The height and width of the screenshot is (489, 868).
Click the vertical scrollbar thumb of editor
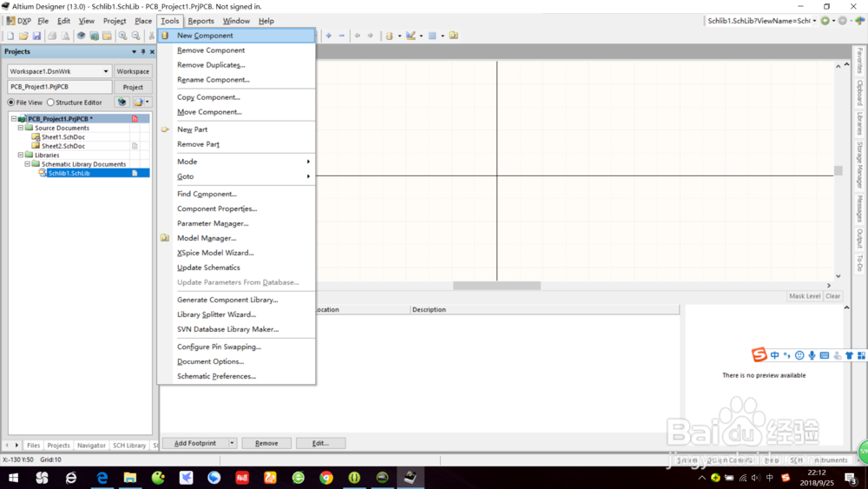point(838,171)
